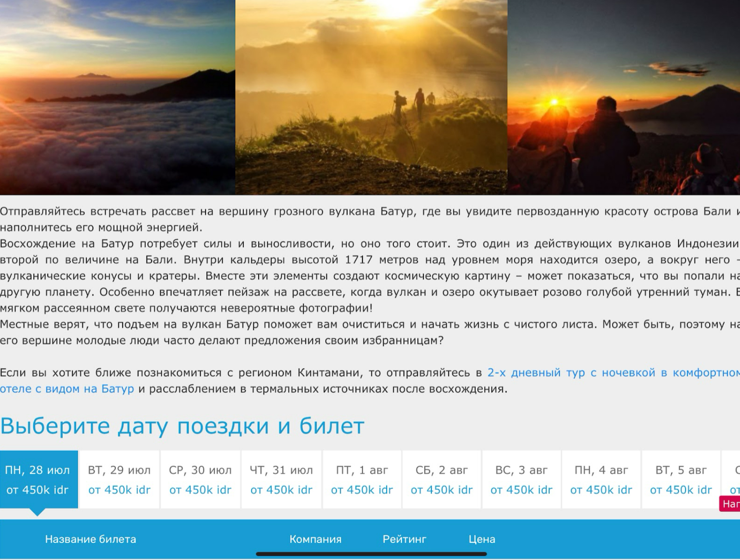Click the Выберите дату поездки и билет heading
Screen dimensions: 740x560
(x=182, y=426)
